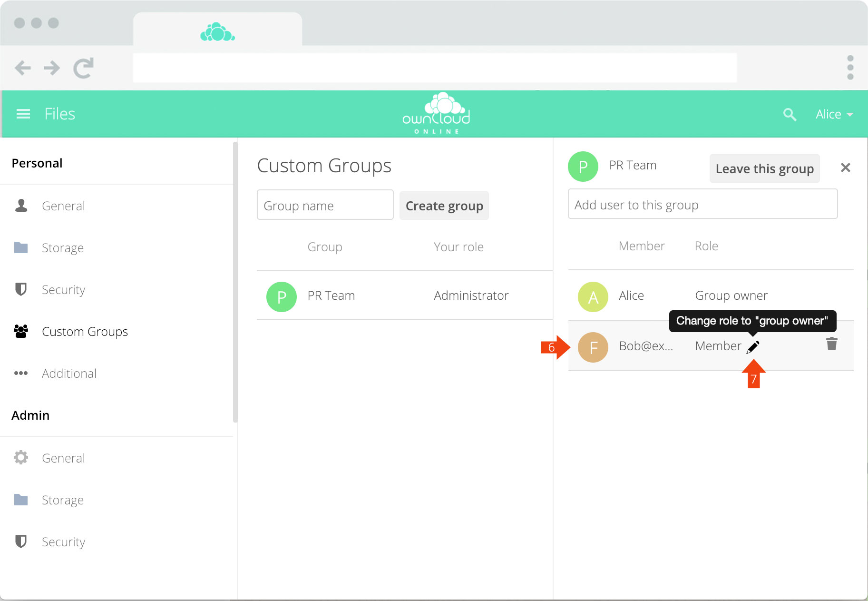Viewport: 868px width, 601px height.
Task: Go back with the browser back arrow
Action: [23, 68]
